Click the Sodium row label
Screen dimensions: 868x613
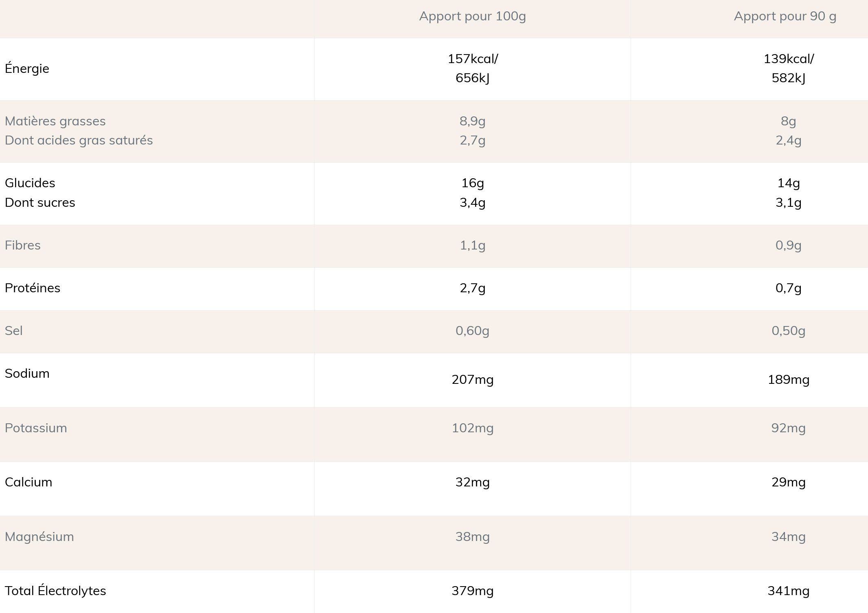[27, 373]
